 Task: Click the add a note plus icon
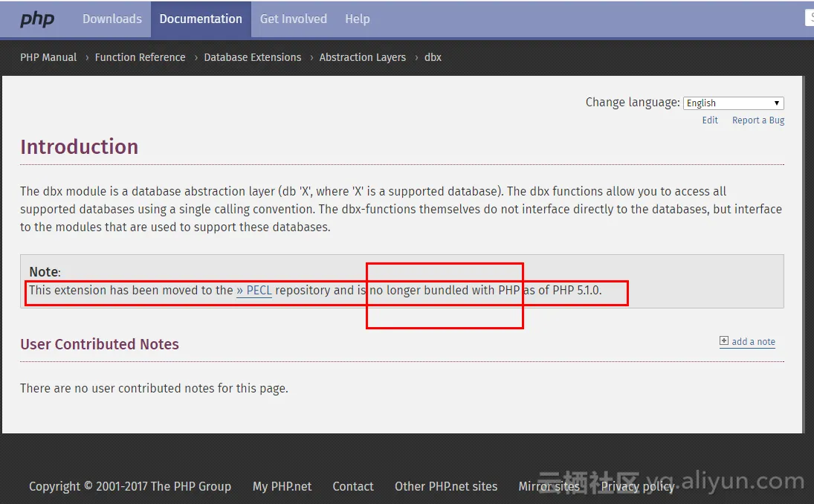click(x=724, y=341)
